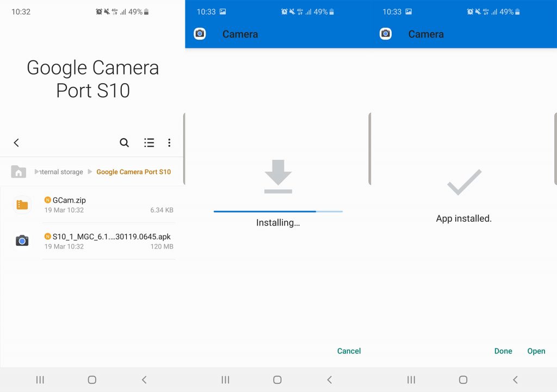The width and height of the screenshot is (557, 392).
Task: Tap alarm icon in file manager status bar
Action: coord(99,12)
